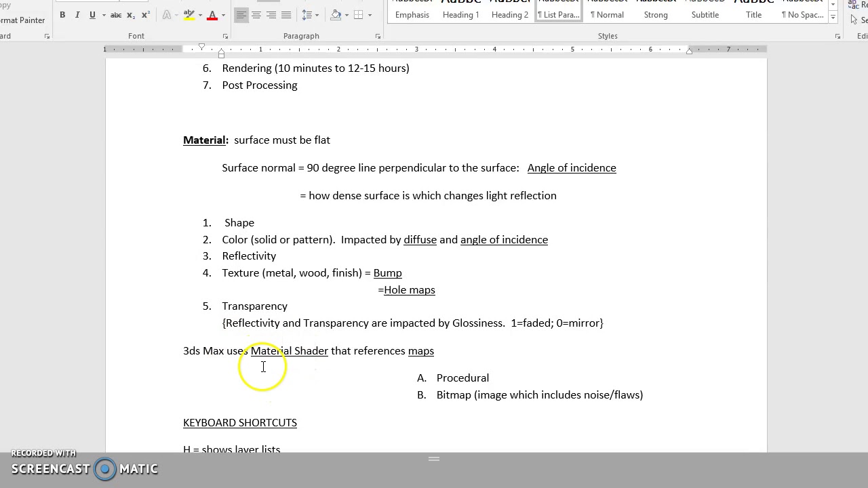Apply paragraph Shading fill
Image resolution: width=868 pixels, height=488 pixels.
pyautogui.click(x=336, y=15)
